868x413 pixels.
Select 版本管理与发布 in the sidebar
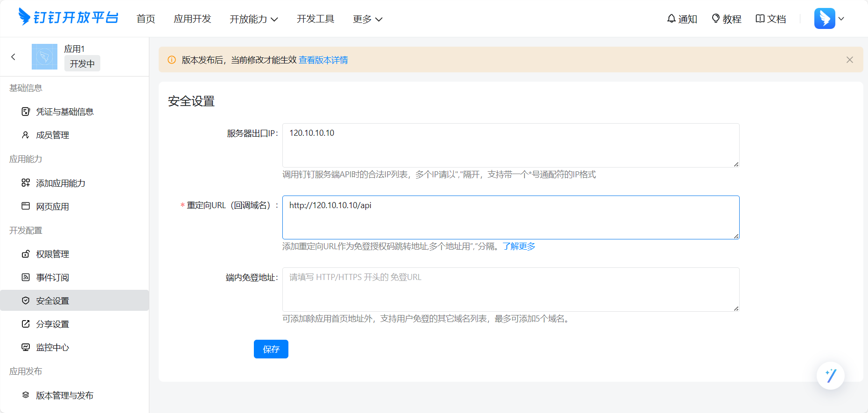75,395
